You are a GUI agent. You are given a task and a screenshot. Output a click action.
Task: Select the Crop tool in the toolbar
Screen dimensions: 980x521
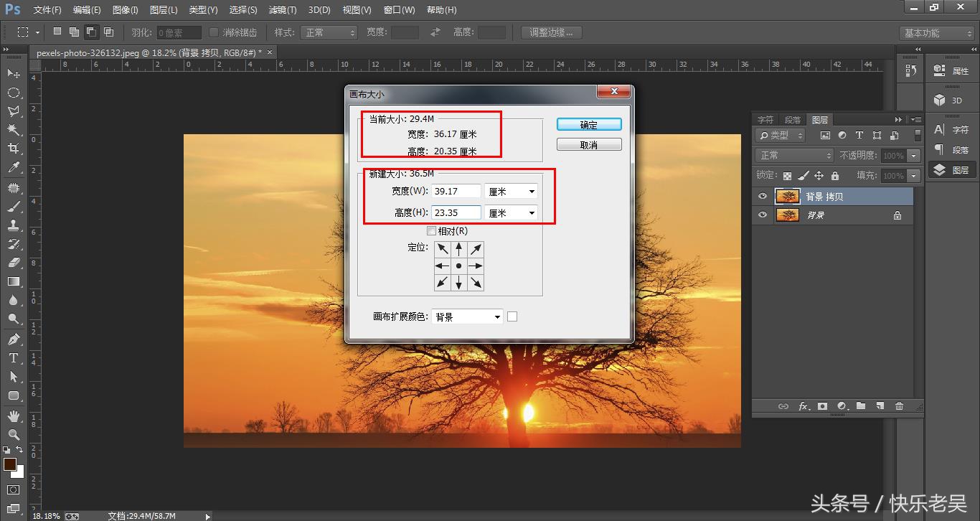[x=14, y=149]
